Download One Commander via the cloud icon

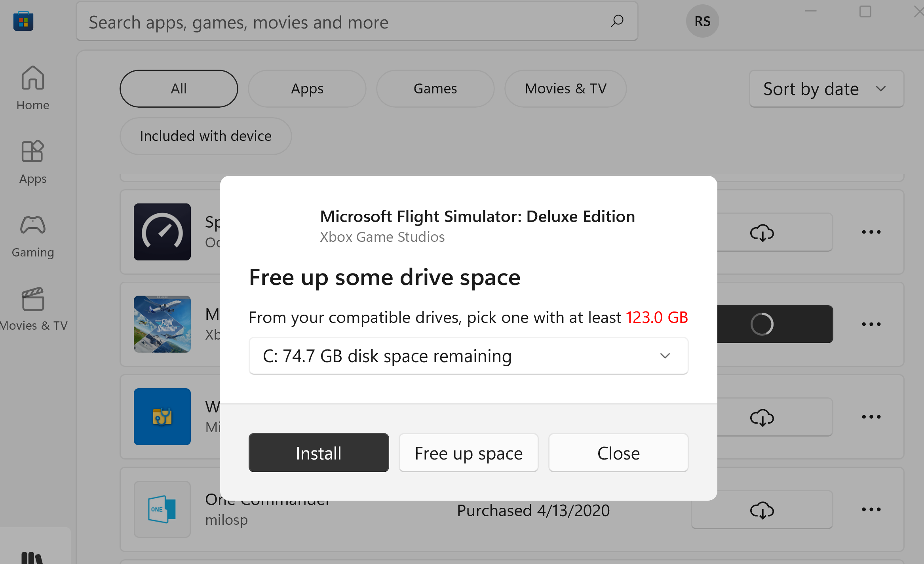(762, 511)
